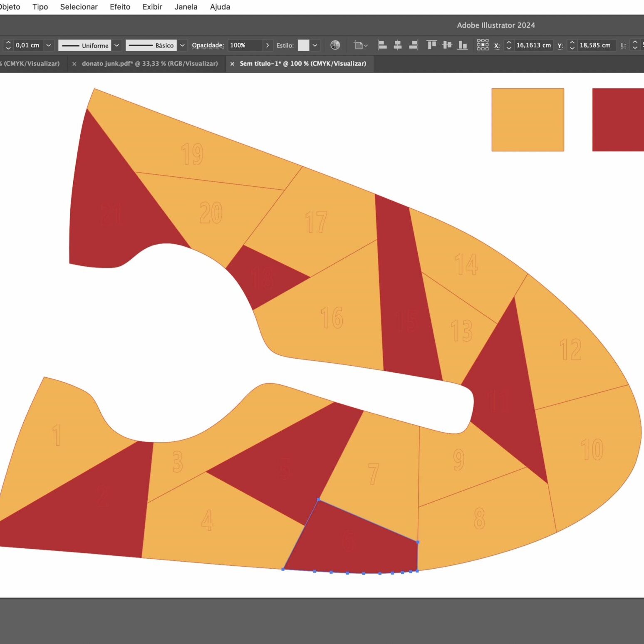The width and height of the screenshot is (644, 644).
Task: Click the vertical align top icon
Action: (x=431, y=45)
